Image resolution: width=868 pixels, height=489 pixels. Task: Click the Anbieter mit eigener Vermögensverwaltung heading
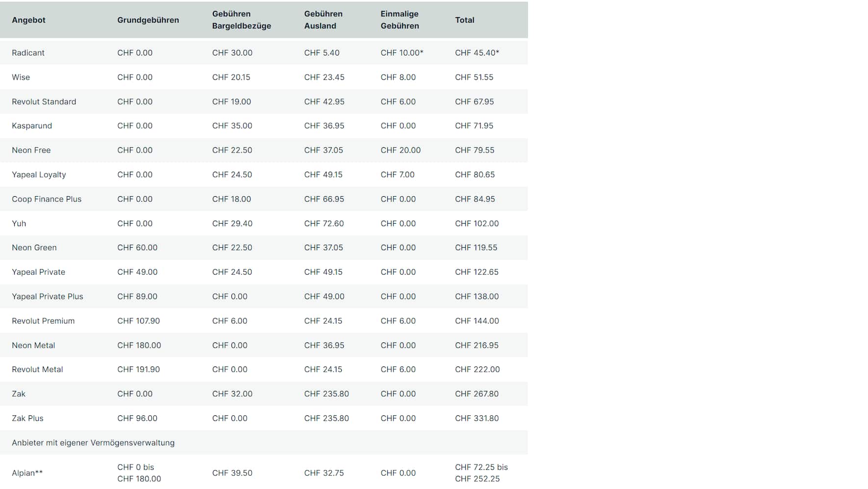click(93, 443)
